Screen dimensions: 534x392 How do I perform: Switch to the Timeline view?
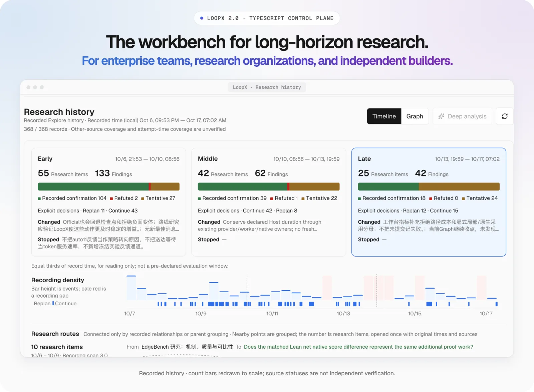click(x=384, y=116)
